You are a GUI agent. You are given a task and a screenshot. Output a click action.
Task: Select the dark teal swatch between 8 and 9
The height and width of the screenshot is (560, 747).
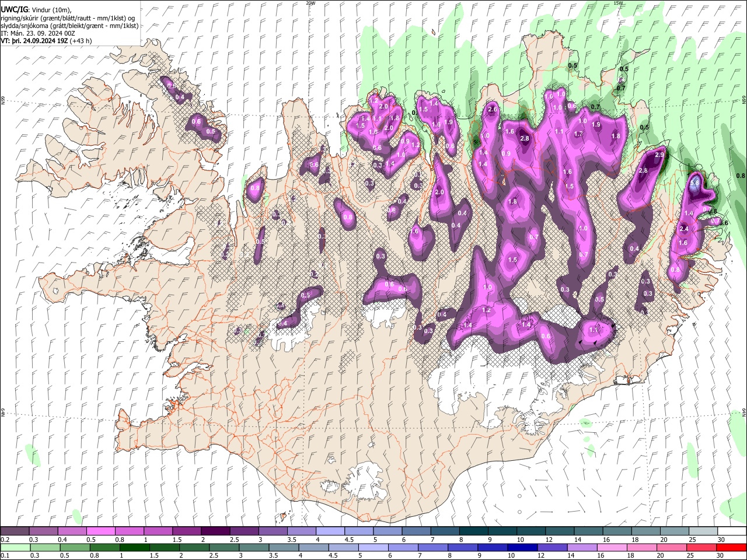pos(474,531)
